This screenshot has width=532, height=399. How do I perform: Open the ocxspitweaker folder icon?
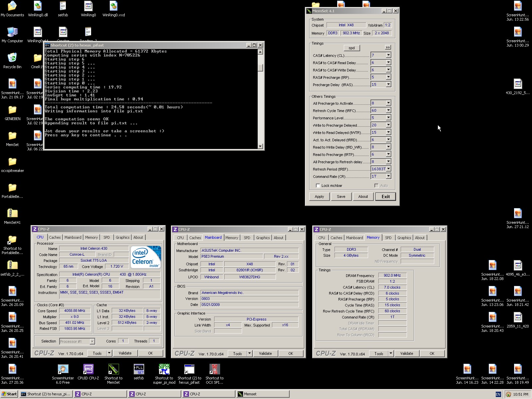coord(12,165)
